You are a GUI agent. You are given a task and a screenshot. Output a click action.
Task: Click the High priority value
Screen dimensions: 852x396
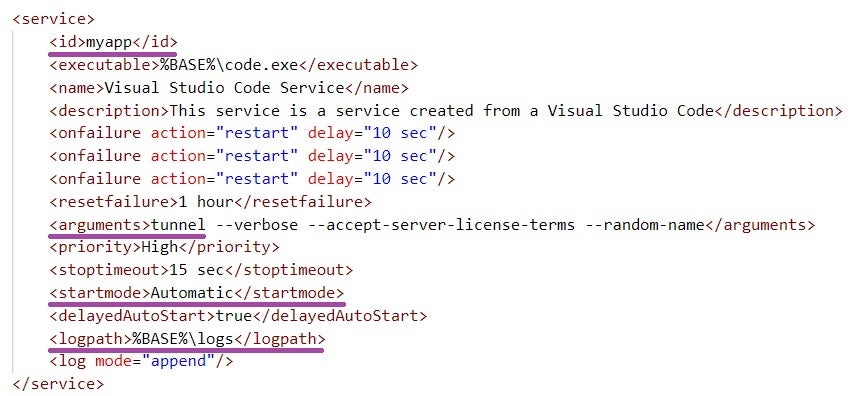pyautogui.click(x=159, y=248)
